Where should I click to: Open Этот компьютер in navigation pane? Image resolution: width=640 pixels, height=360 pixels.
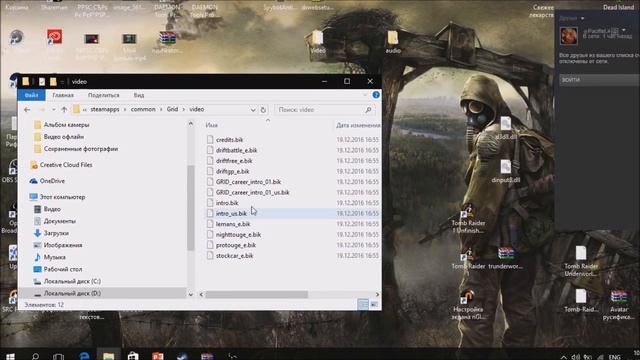click(x=58, y=197)
